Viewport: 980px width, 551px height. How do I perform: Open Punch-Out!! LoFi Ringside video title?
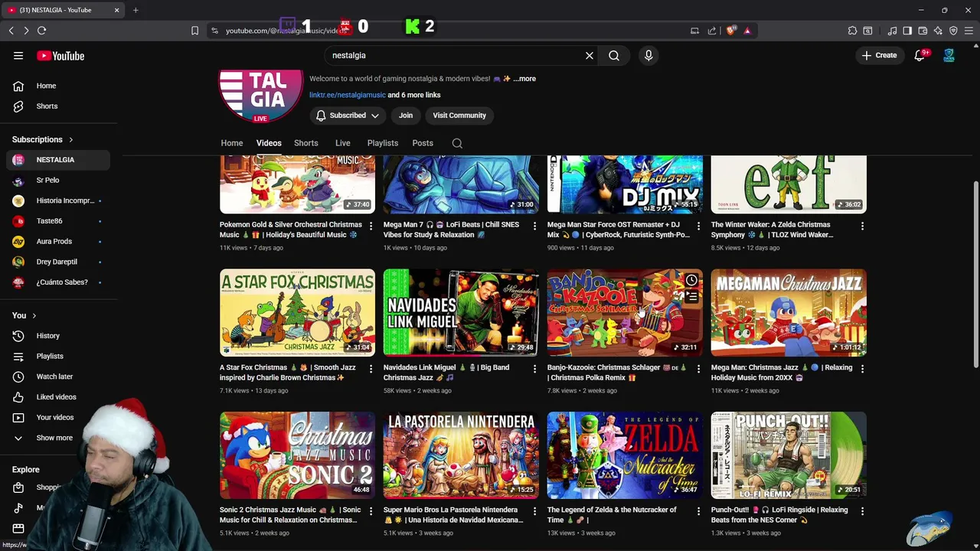[779, 515]
